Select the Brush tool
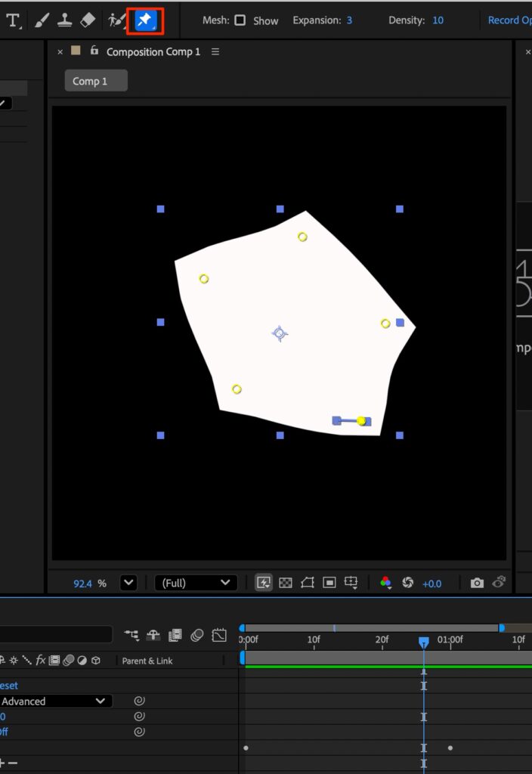Image resolution: width=532 pixels, height=774 pixels. coord(42,20)
